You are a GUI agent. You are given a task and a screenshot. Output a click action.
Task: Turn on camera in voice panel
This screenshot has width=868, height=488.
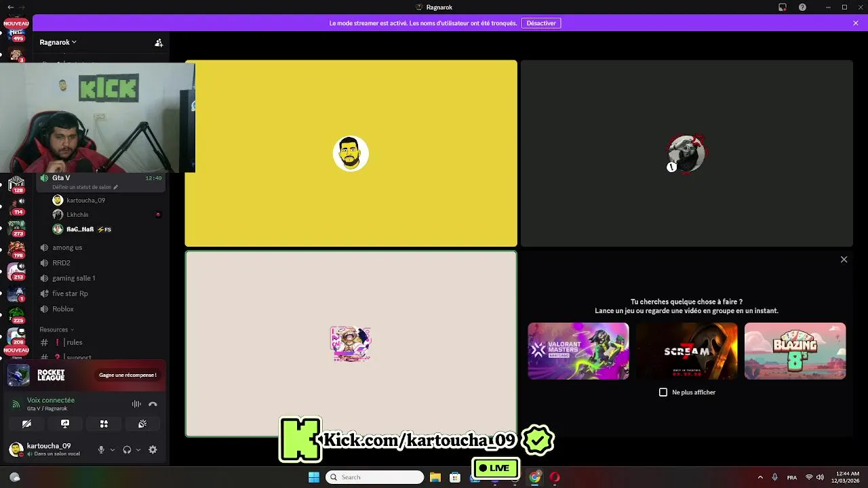point(26,424)
